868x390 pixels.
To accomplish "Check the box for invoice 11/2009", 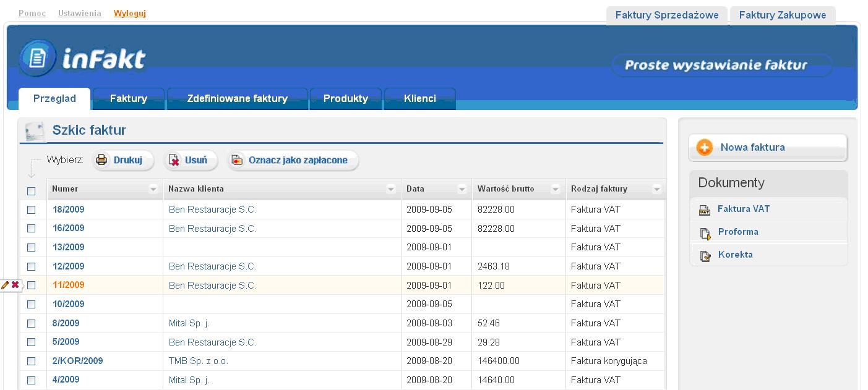I will pyautogui.click(x=32, y=286).
